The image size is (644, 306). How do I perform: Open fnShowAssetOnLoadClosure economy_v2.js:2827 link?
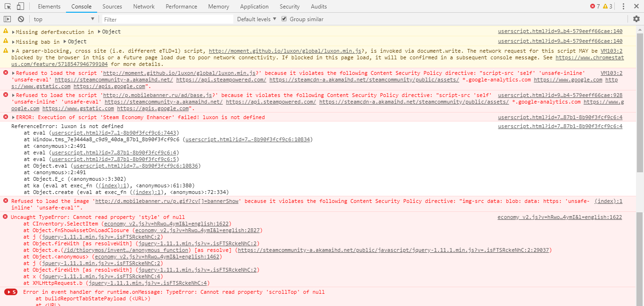197,231
